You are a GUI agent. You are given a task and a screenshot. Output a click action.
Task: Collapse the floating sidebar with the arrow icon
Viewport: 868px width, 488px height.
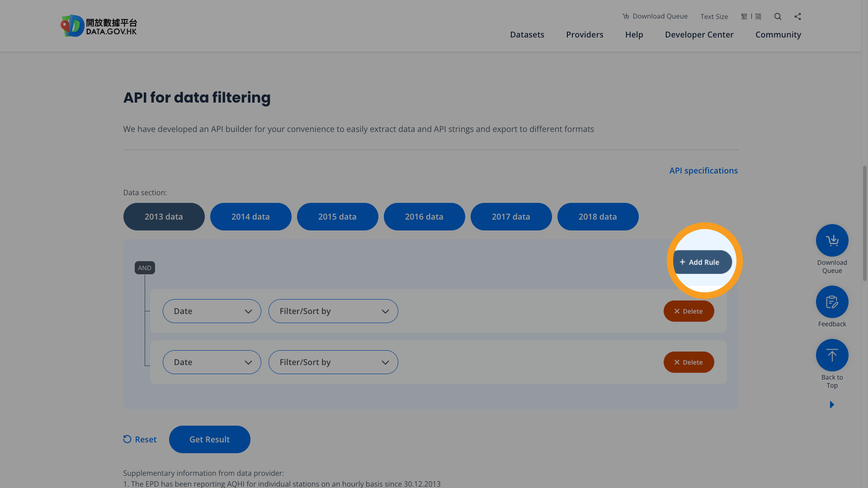[x=832, y=404]
